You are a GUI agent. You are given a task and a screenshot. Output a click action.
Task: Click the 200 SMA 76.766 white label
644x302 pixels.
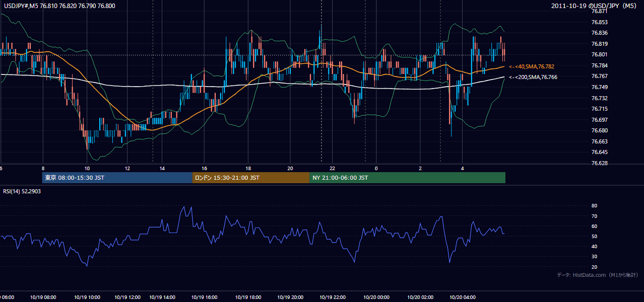pos(533,78)
